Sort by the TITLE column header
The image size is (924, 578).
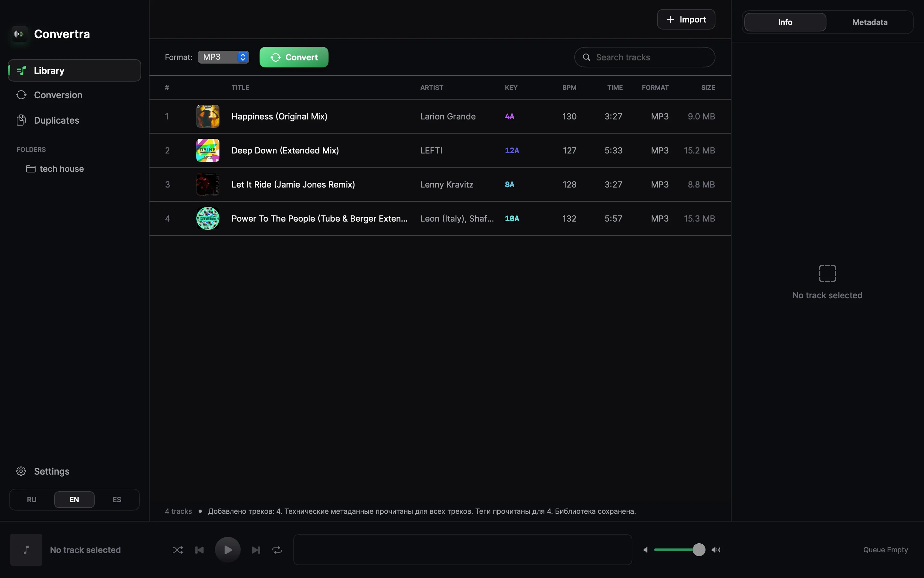240,88
